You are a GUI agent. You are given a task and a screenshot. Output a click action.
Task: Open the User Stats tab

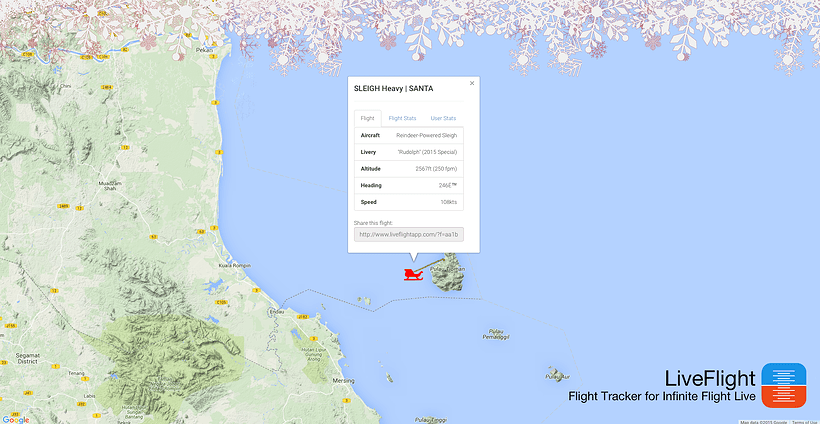443,118
